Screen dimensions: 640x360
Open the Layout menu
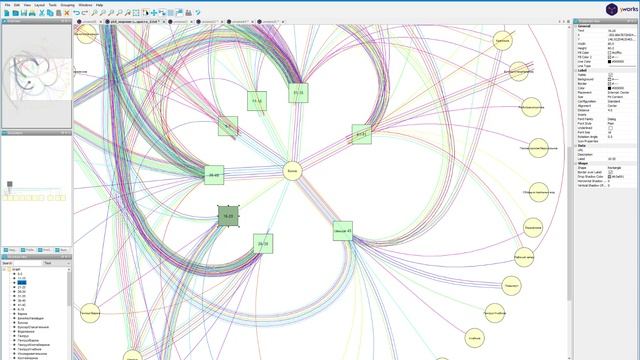pyautogui.click(x=40, y=5)
